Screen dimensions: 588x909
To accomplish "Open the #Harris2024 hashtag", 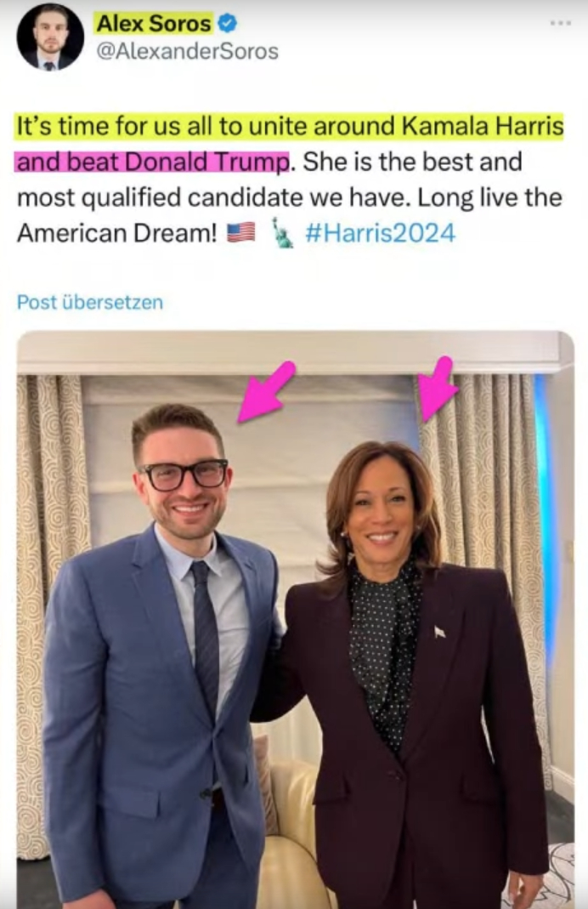I will pyautogui.click(x=380, y=233).
